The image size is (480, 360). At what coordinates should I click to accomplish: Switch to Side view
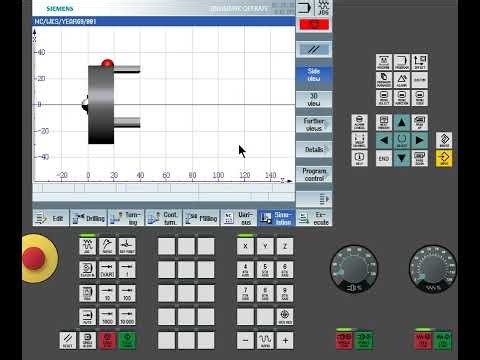pyautogui.click(x=314, y=75)
